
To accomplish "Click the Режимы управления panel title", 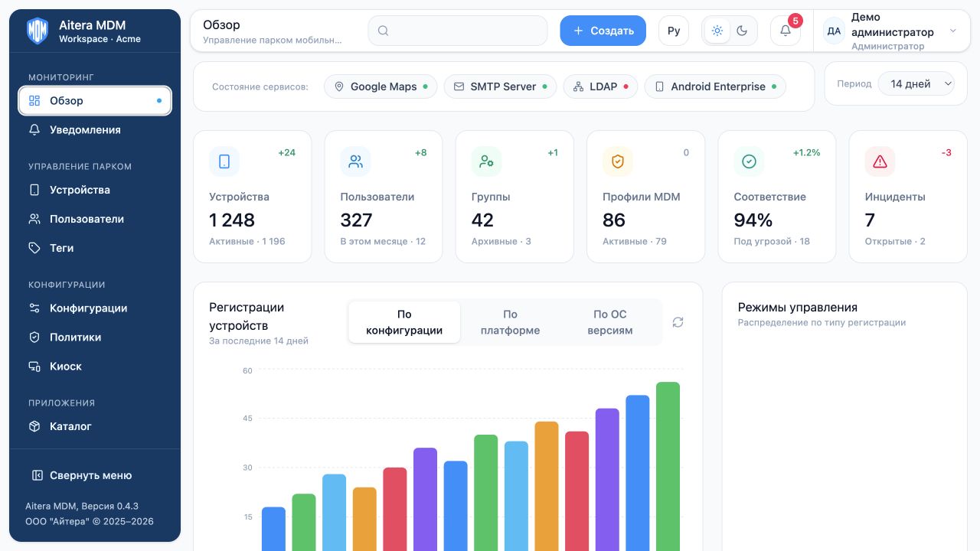I will [798, 307].
